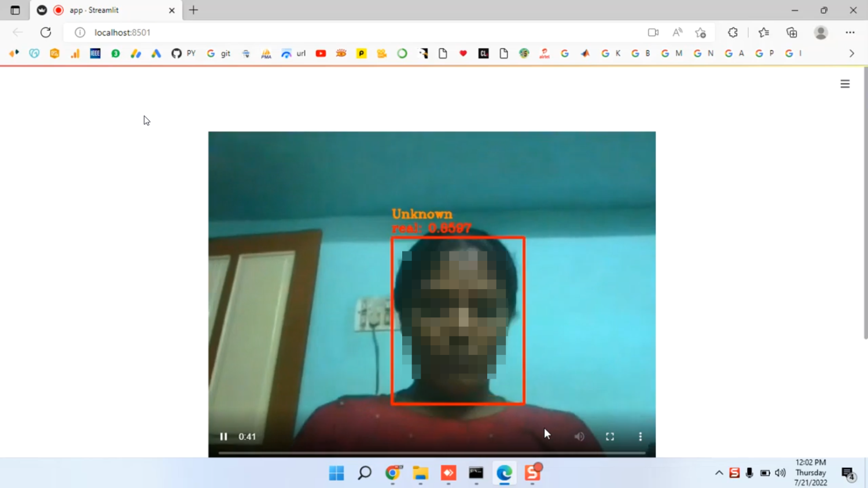Open the browser Extensions icon
The width and height of the screenshot is (868, 488).
pos(733,32)
